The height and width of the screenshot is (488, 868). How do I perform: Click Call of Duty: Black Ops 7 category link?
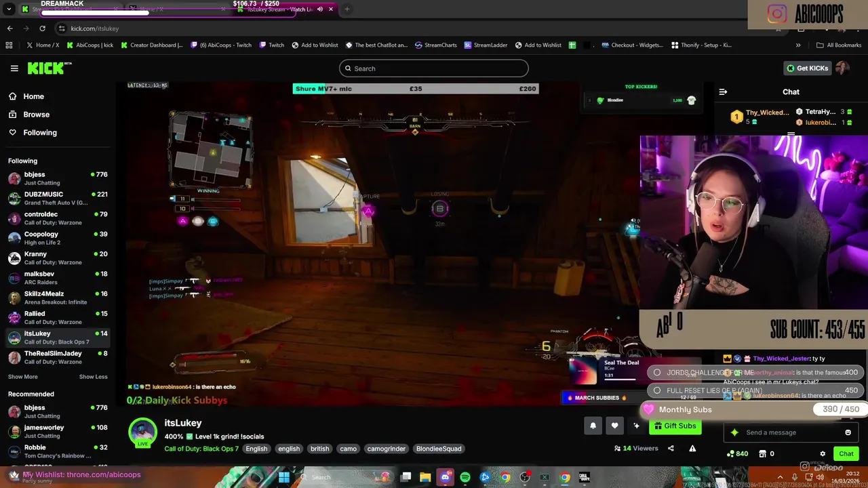(x=201, y=449)
